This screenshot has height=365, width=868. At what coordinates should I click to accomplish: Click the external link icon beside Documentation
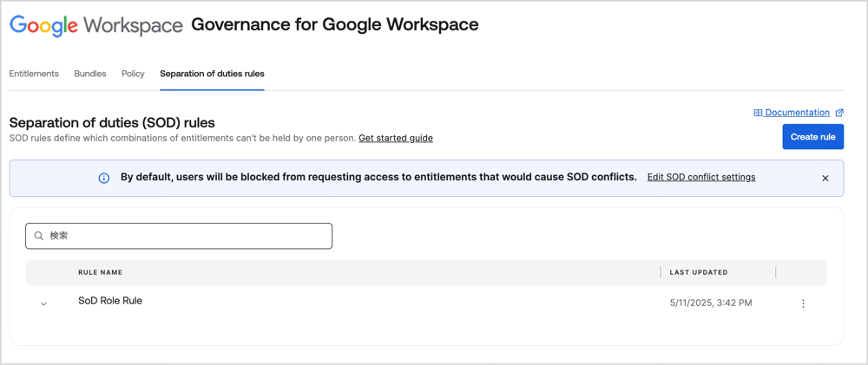click(839, 113)
